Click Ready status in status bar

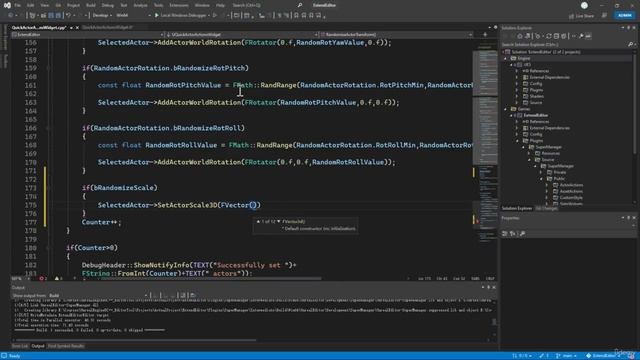tap(14, 356)
